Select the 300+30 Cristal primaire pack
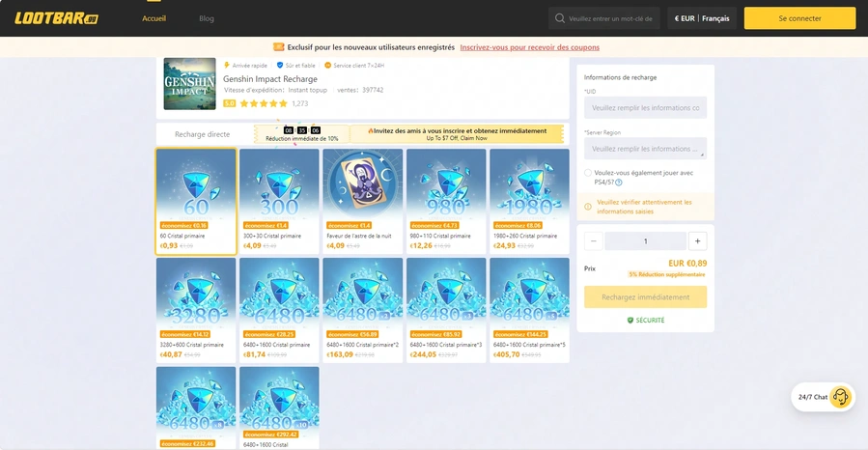Image resolution: width=868 pixels, height=450 pixels. tap(279, 202)
